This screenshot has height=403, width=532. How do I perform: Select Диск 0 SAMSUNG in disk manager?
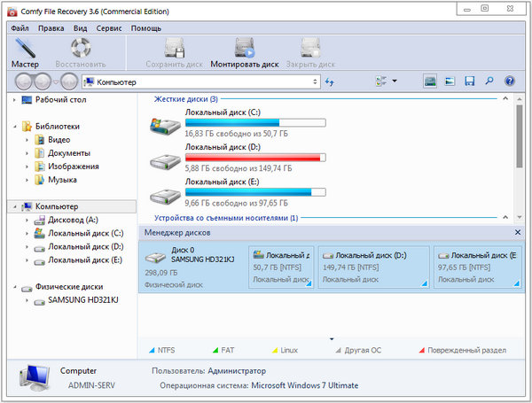191,262
